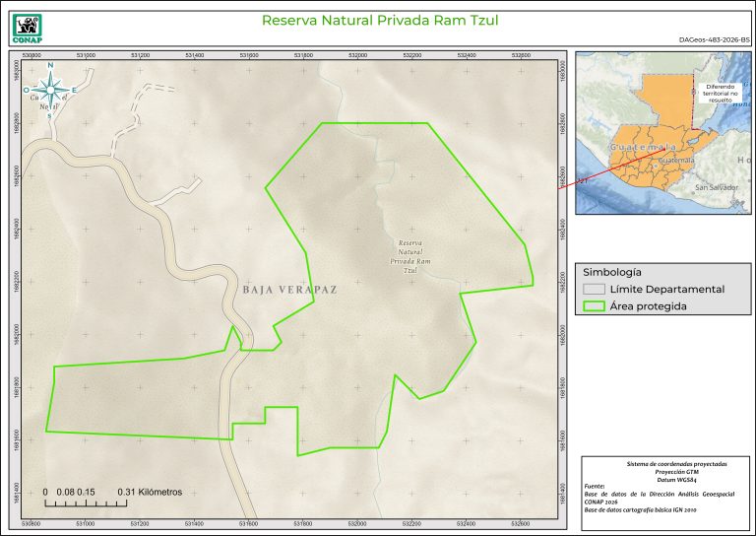This screenshot has width=756, height=536.
Task: Click the Fuente heading in source box
Action: (x=596, y=486)
